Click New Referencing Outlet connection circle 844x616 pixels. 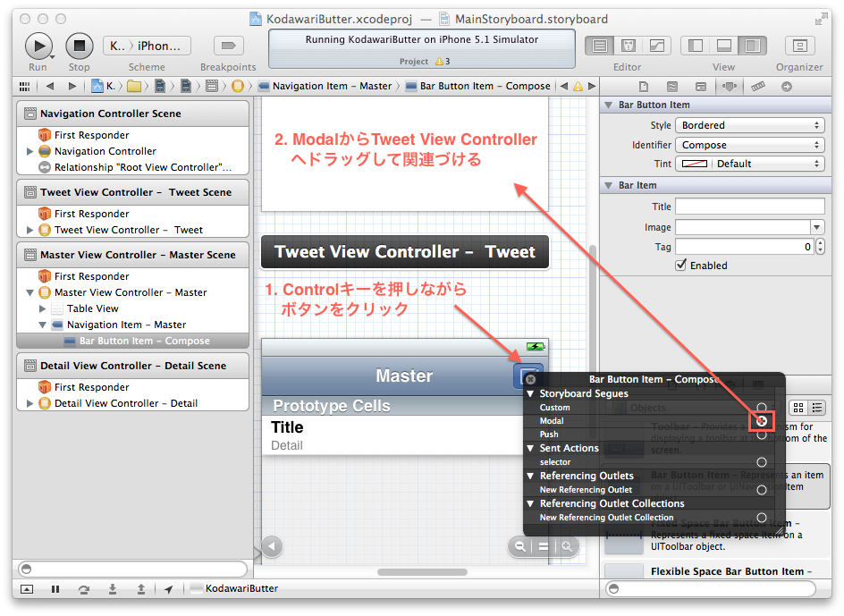pos(761,490)
